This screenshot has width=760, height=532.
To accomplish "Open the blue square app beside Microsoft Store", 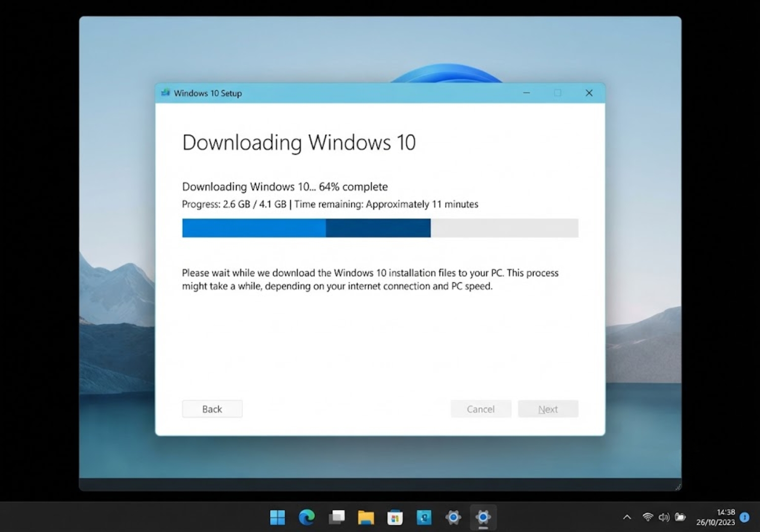I will point(424,517).
